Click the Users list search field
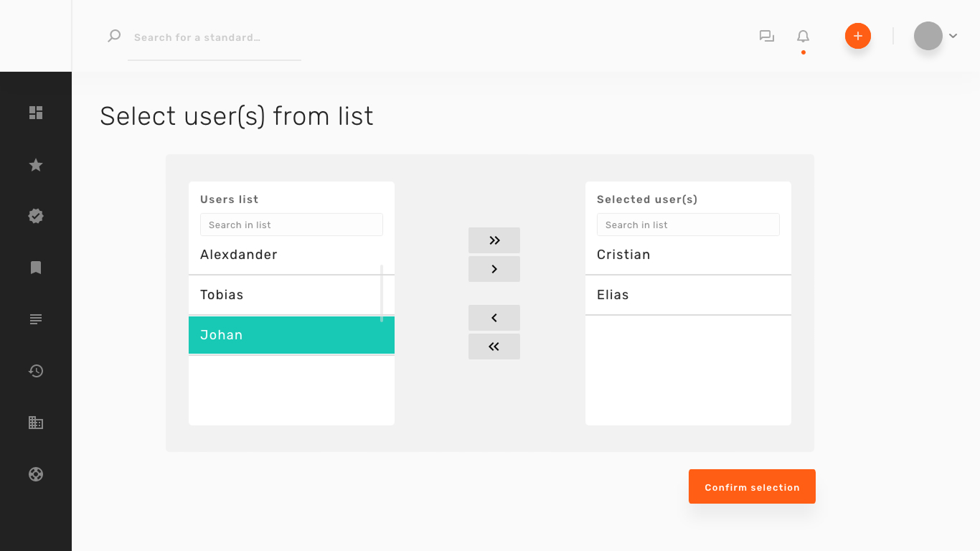This screenshot has width=980, height=551. (291, 225)
